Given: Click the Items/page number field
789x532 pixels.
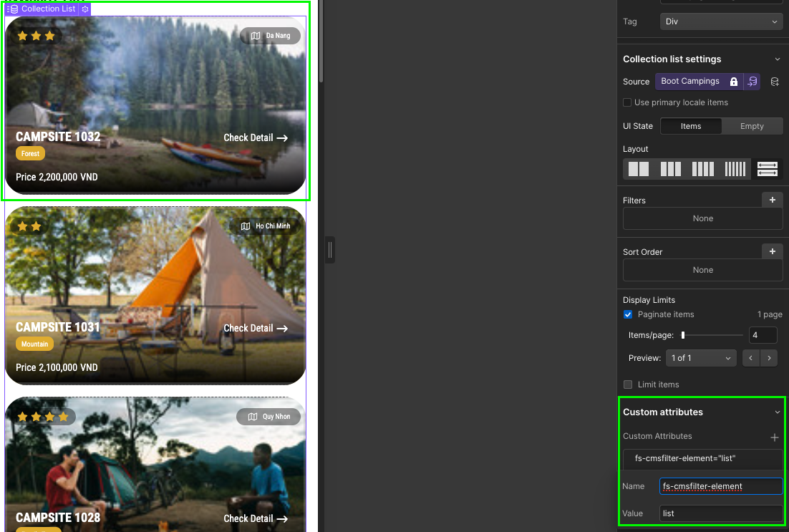Looking at the screenshot, I should (x=763, y=335).
